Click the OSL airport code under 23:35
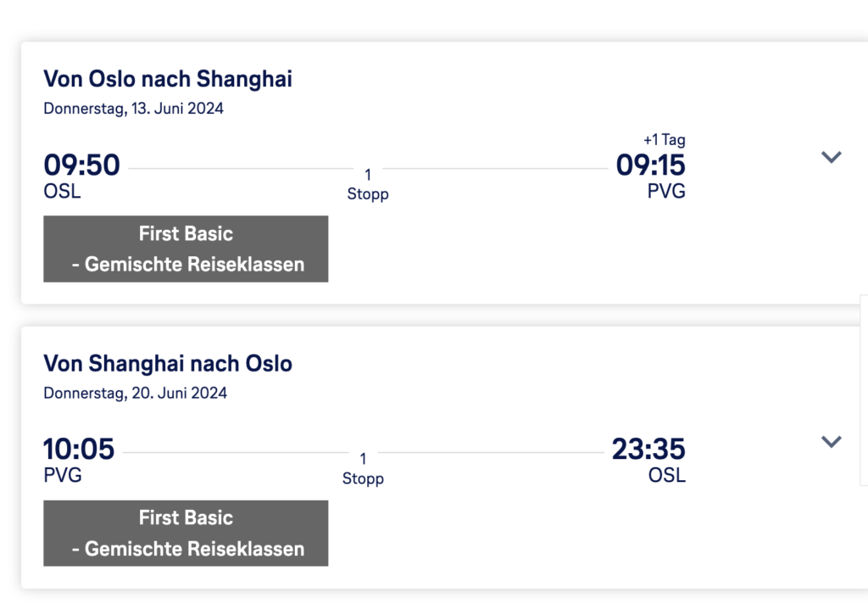Viewport: 868px width, 604px height. point(667,475)
